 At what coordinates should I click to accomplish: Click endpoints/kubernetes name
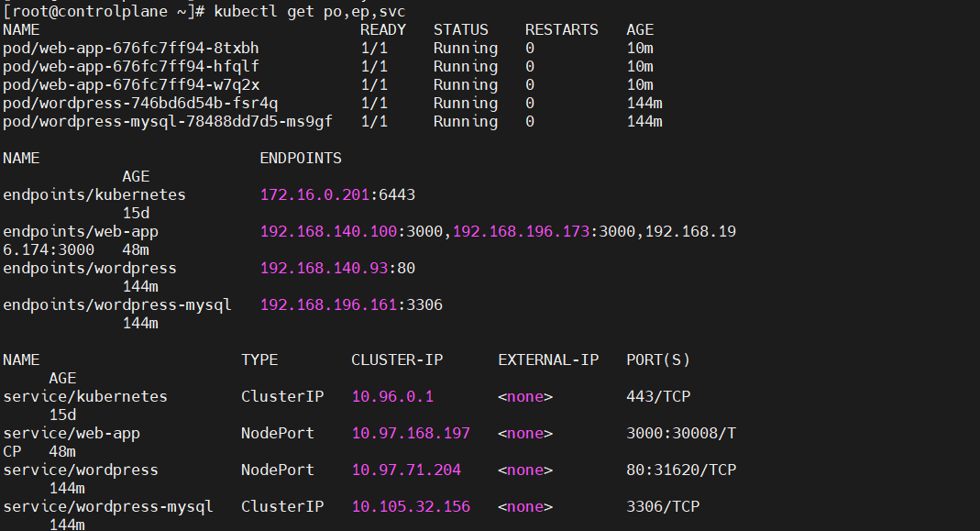point(94,195)
